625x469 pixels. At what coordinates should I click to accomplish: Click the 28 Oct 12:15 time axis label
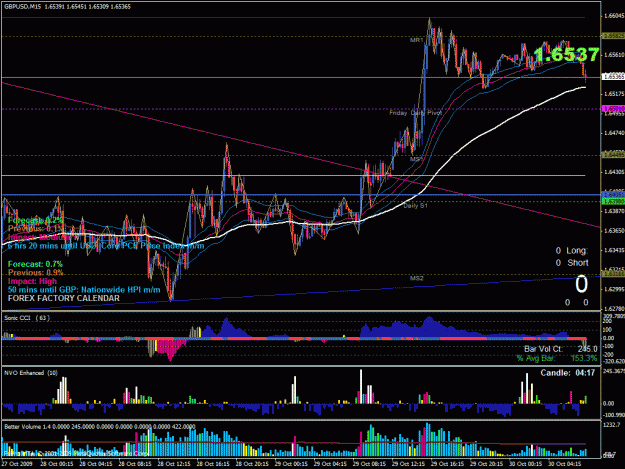point(174,464)
